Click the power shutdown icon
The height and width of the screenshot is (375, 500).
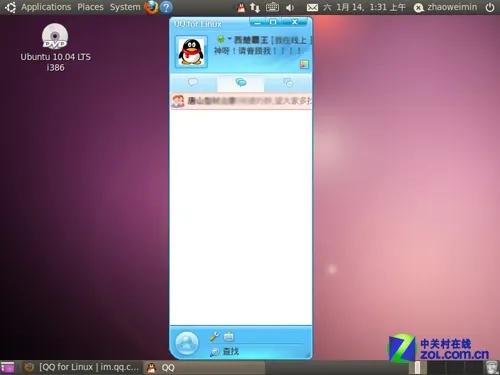point(490,7)
